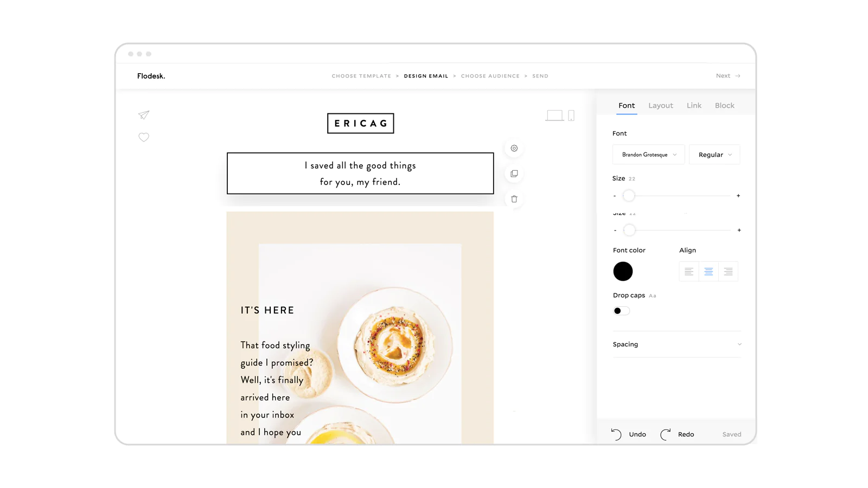Image resolution: width=868 pixels, height=488 pixels.
Task: Select the Design Email step
Action: click(x=426, y=76)
